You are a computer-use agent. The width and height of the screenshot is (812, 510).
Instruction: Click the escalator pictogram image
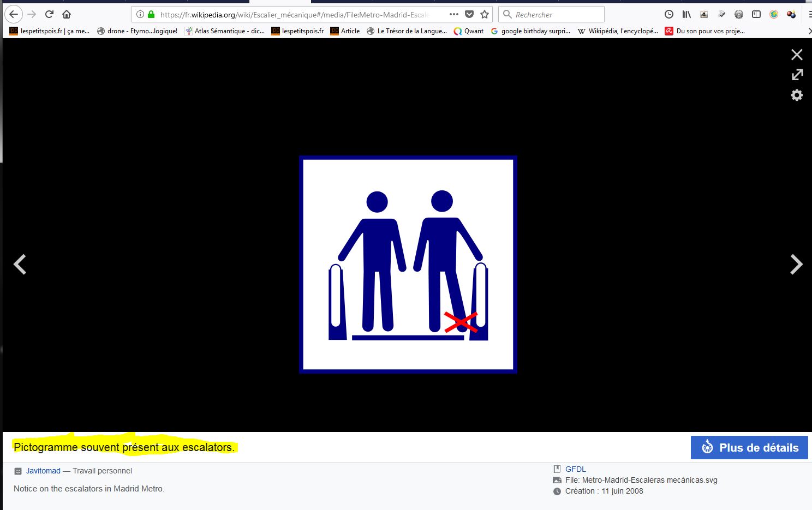(x=408, y=265)
